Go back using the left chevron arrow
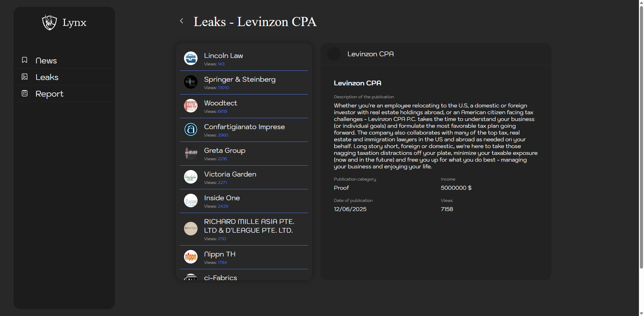 (182, 21)
